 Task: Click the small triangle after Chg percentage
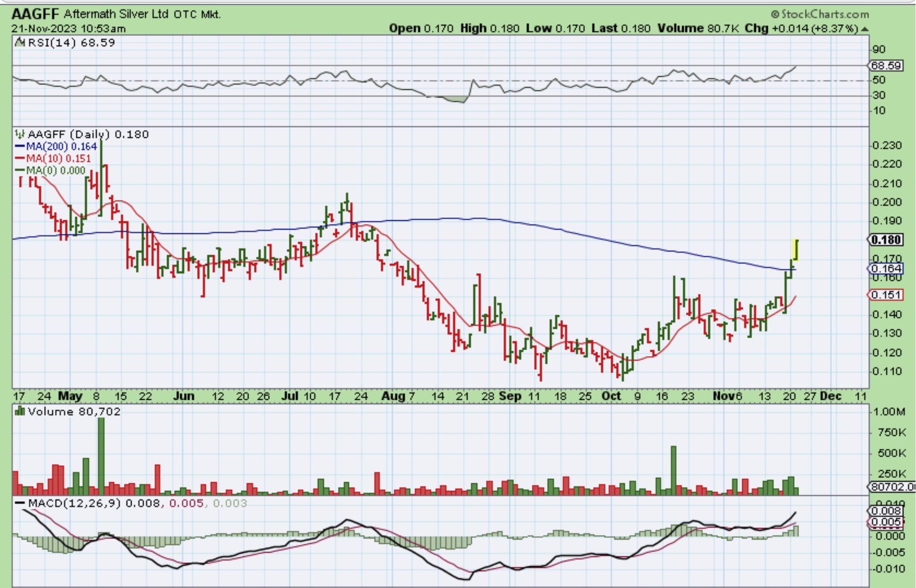[x=865, y=29]
